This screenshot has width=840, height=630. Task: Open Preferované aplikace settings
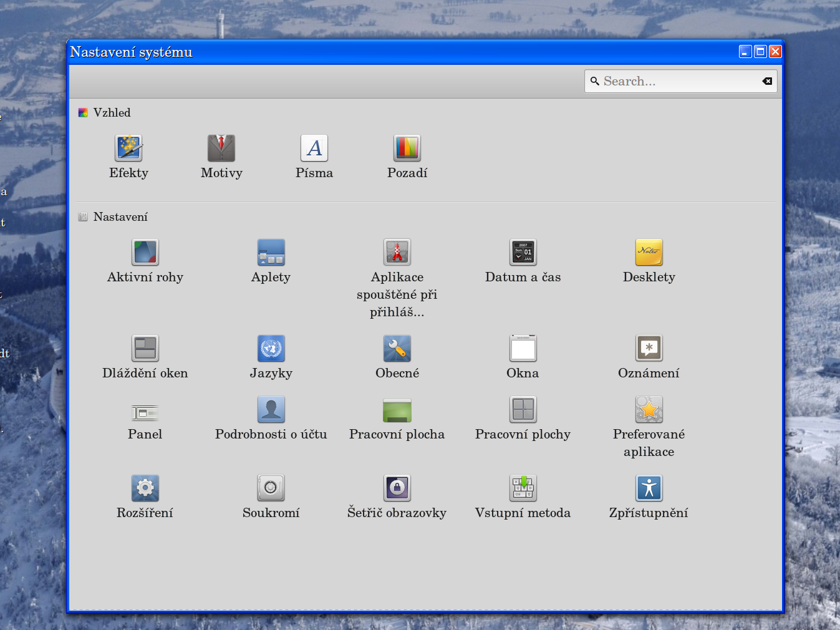point(649,410)
